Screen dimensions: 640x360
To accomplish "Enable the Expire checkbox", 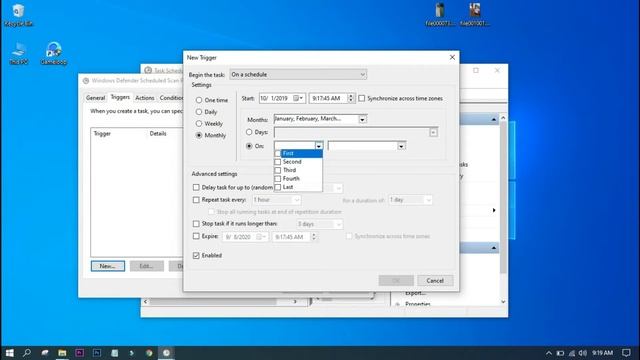I will pos(196,236).
